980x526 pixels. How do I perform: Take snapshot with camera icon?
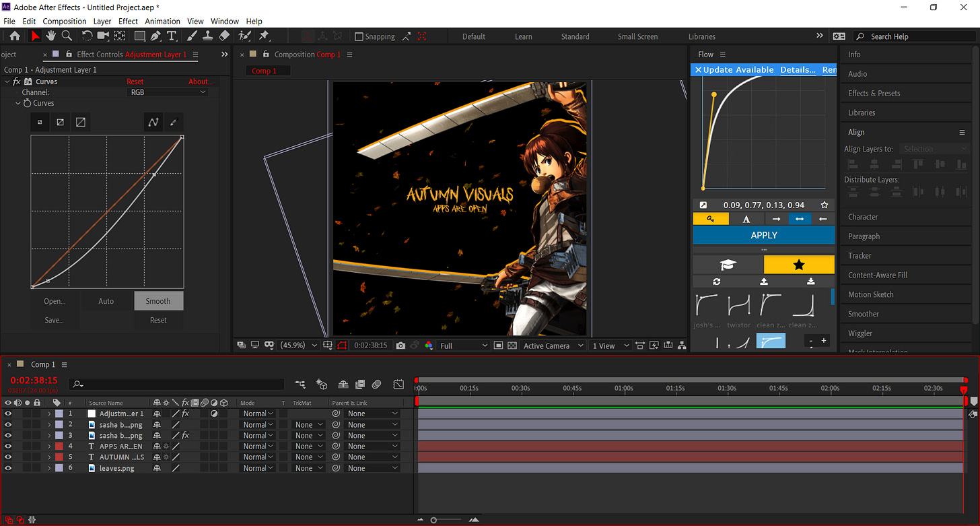(x=400, y=346)
